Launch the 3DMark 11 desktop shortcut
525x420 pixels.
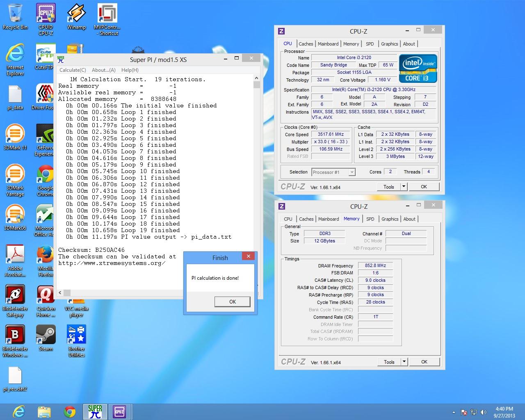[x=15, y=137]
